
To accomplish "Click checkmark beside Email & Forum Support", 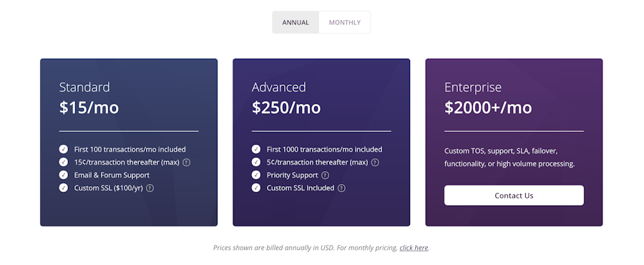I will 63,175.
